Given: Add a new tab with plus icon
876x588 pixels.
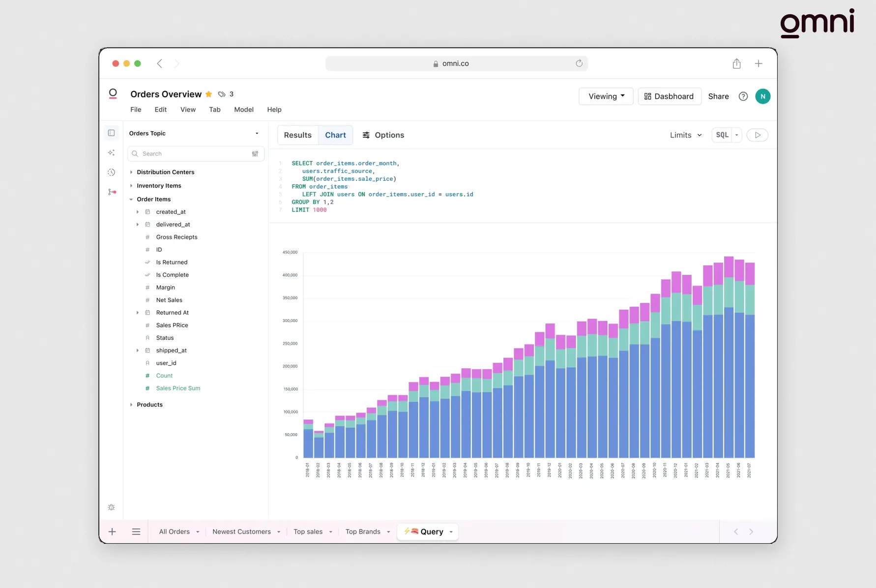Looking at the screenshot, I should [x=112, y=531].
